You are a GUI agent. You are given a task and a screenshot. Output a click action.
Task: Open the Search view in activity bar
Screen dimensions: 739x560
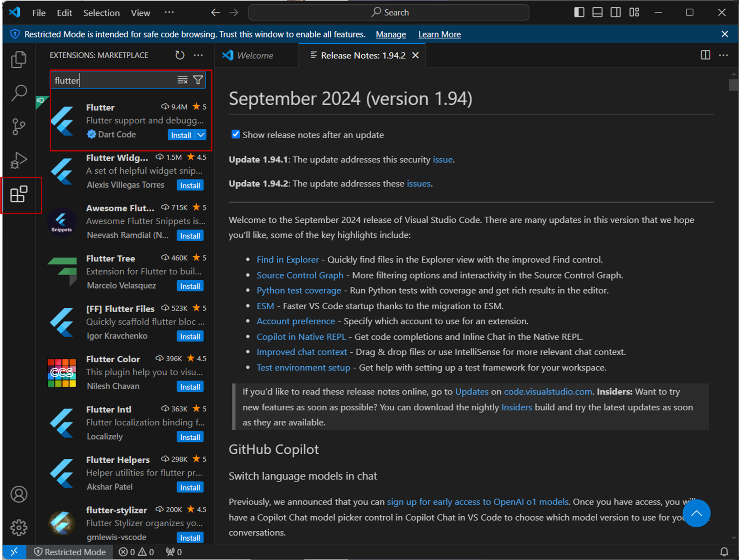[x=19, y=93]
